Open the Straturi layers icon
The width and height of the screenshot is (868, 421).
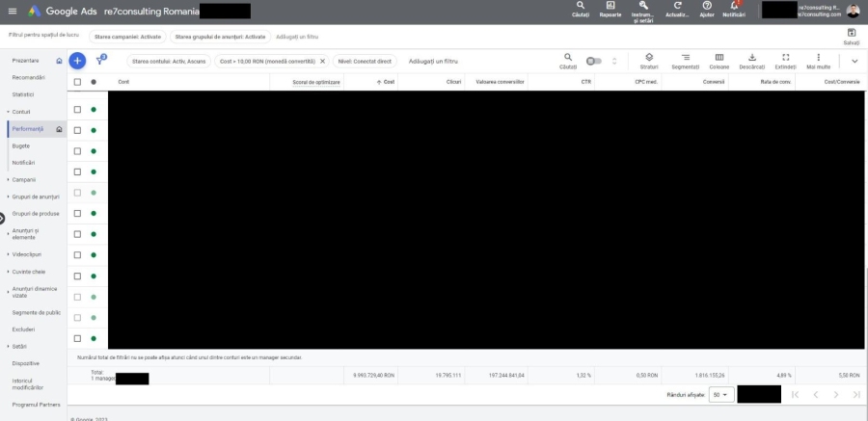[649, 57]
